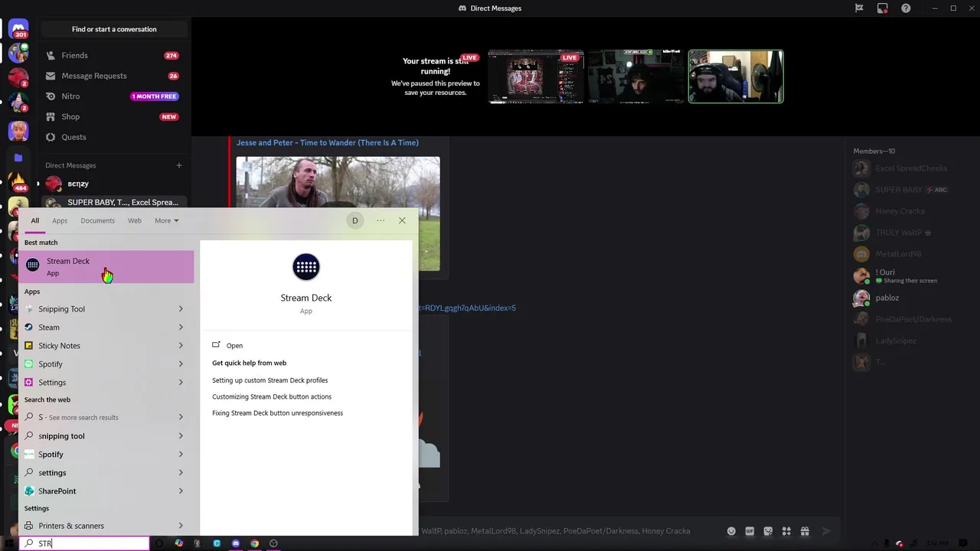Image resolution: width=980 pixels, height=551 pixels.
Task: Expand the snipping tool web suggestion arrow
Action: click(x=181, y=436)
